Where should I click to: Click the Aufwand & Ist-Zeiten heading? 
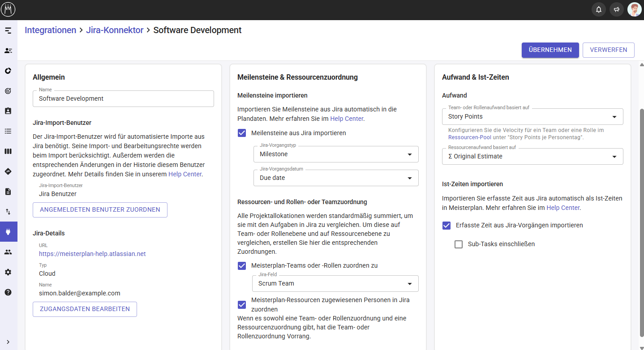476,77
